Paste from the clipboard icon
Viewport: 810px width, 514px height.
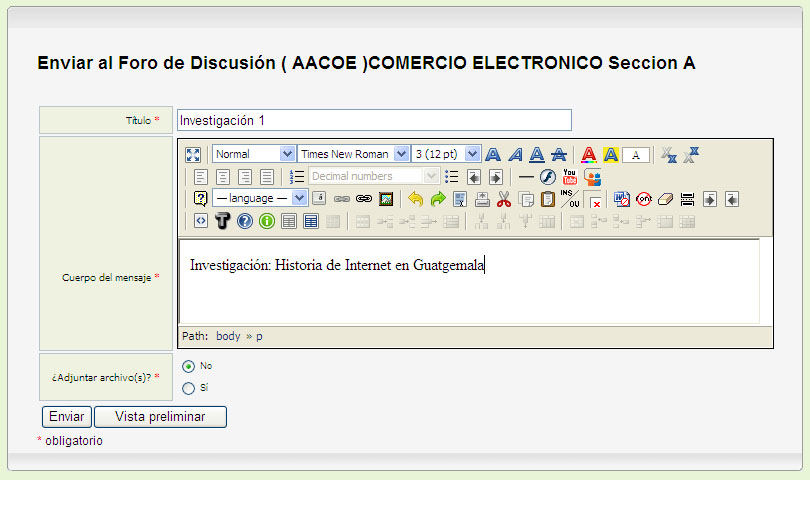point(548,199)
